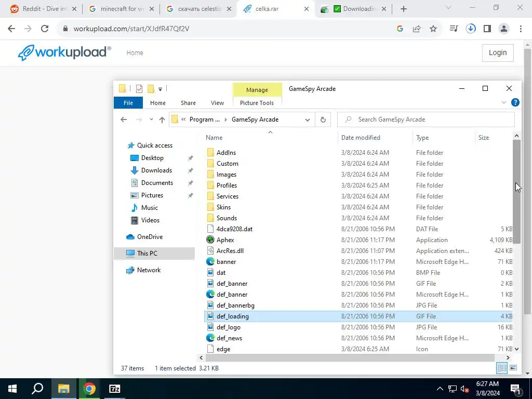This screenshot has width=532, height=399.
Task: Customize Quick Access Toolbar dropdown
Action: 160,89
